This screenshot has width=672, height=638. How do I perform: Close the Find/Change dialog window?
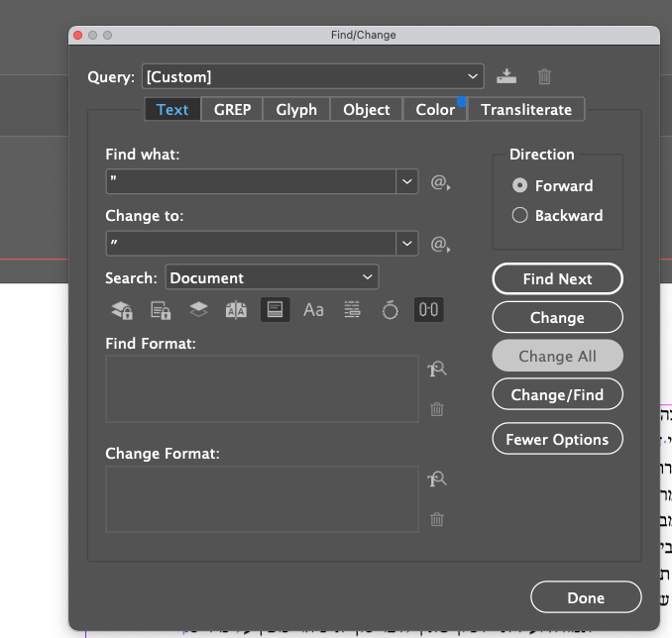(x=78, y=35)
